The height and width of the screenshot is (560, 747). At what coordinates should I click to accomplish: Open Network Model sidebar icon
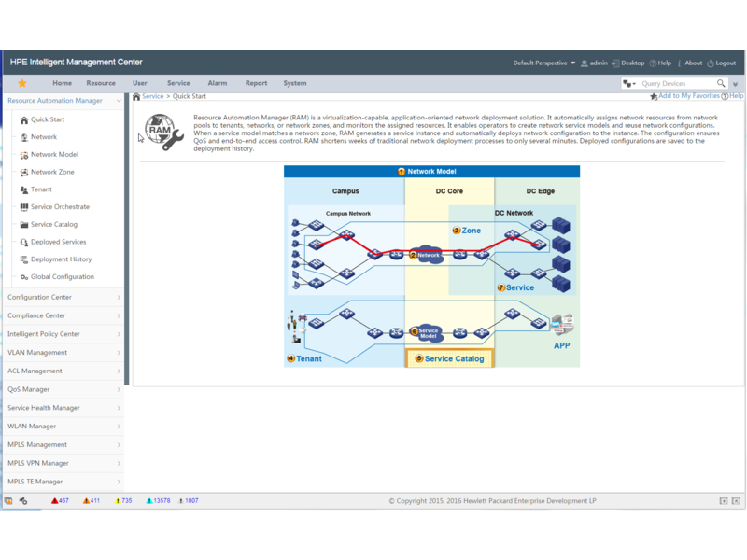coord(24,155)
